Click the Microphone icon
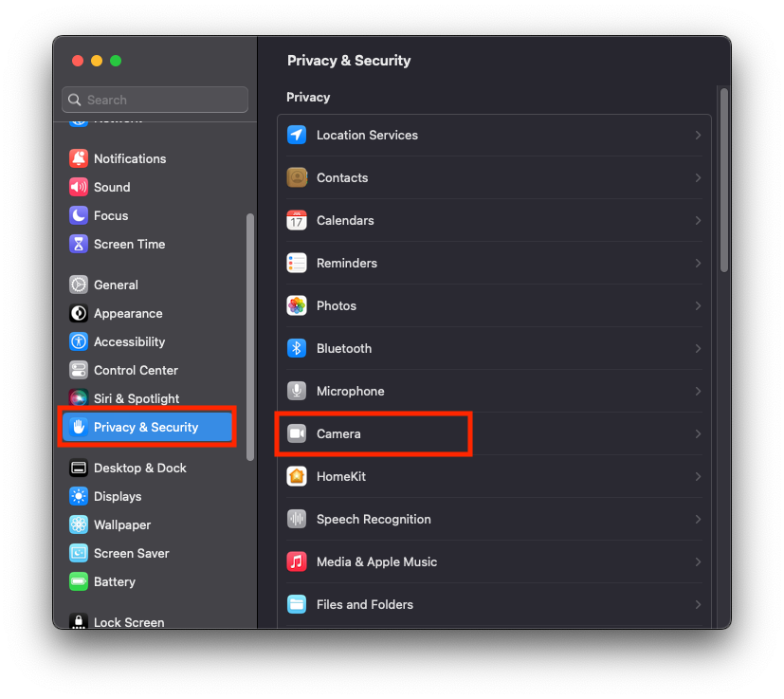The image size is (784, 699). [297, 391]
